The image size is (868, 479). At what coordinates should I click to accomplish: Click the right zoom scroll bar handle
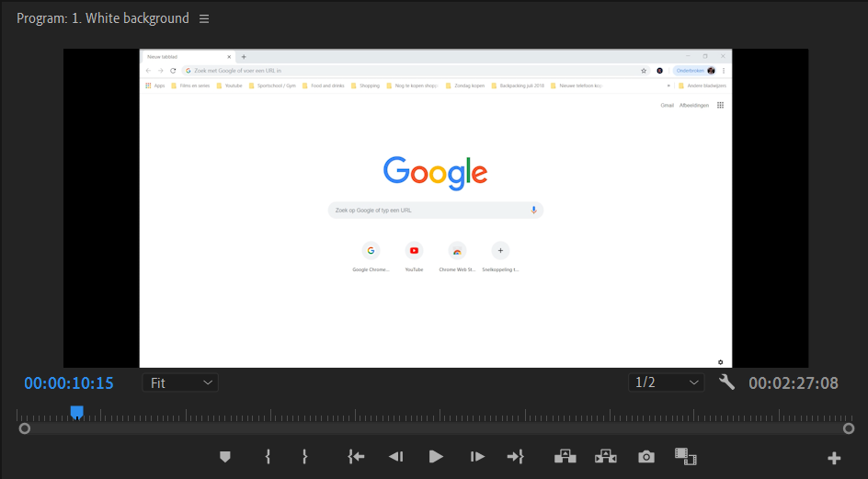(x=849, y=428)
